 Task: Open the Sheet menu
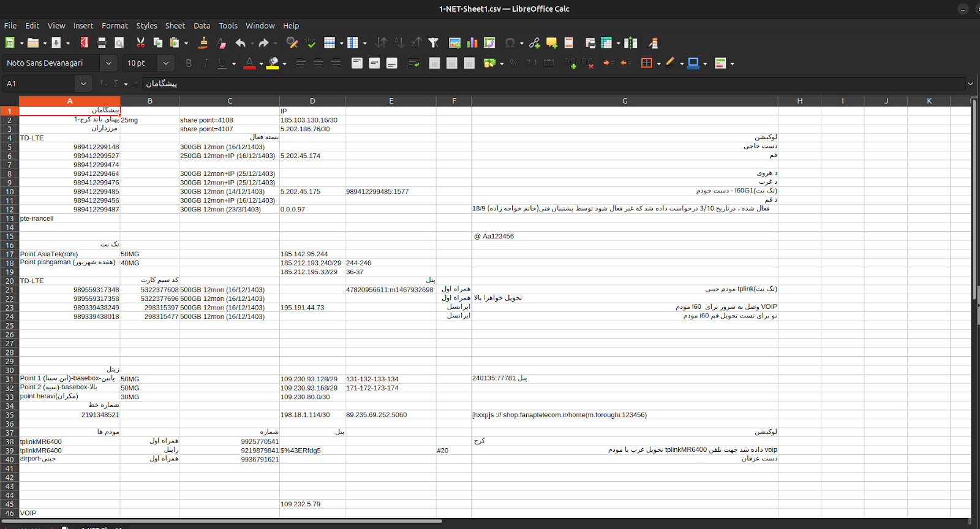click(175, 26)
